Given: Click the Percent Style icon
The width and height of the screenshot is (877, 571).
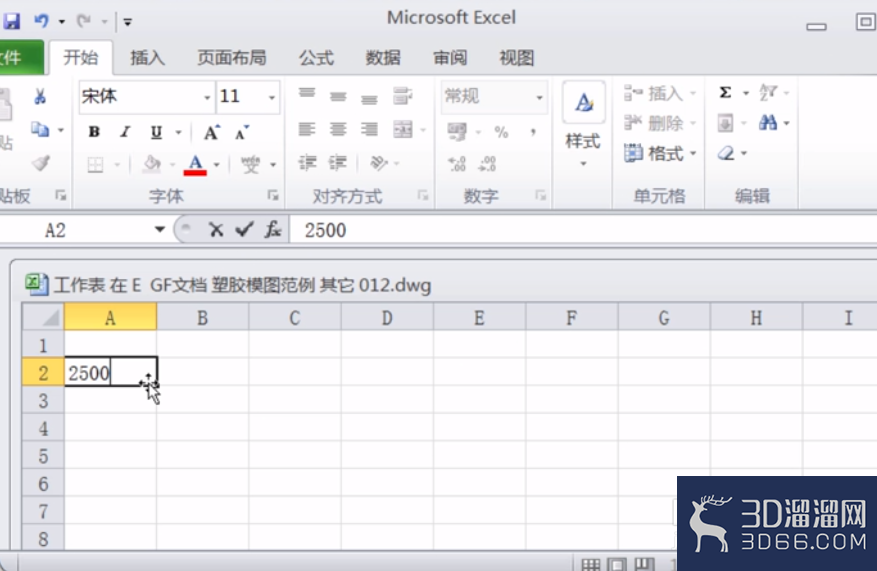Looking at the screenshot, I should point(501,132).
